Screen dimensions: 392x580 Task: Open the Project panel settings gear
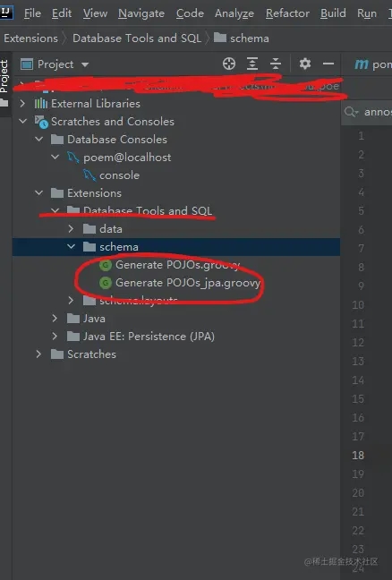(x=305, y=64)
